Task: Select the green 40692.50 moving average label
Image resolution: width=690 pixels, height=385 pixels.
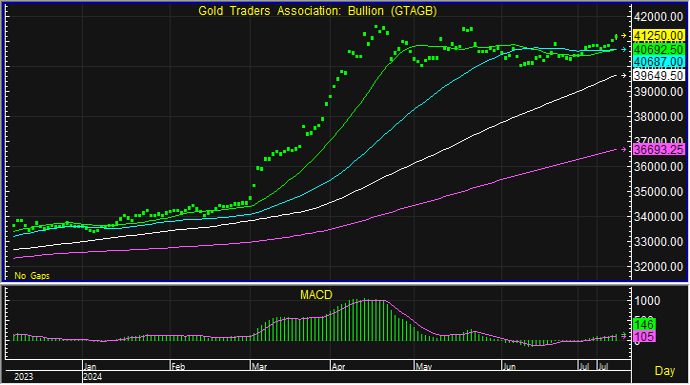Action: pos(658,49)
